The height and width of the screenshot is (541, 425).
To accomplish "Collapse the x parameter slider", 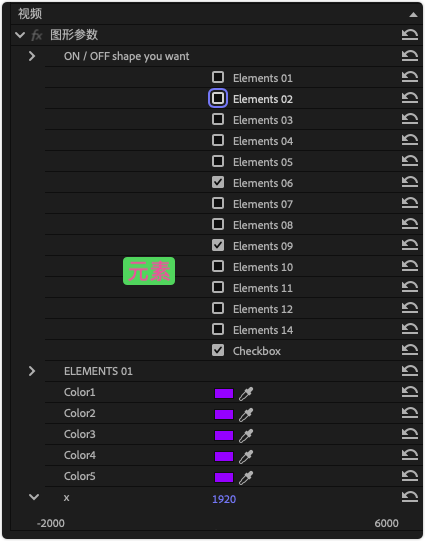I will [x=34, y=497].
